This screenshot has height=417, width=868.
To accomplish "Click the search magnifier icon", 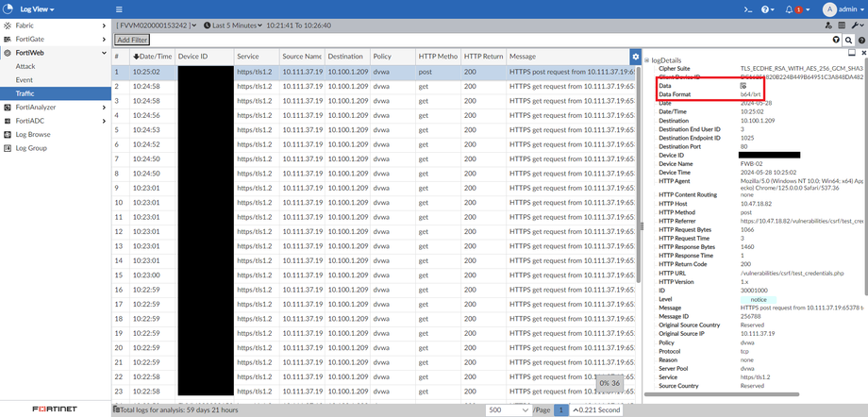I will click(848, 40).
